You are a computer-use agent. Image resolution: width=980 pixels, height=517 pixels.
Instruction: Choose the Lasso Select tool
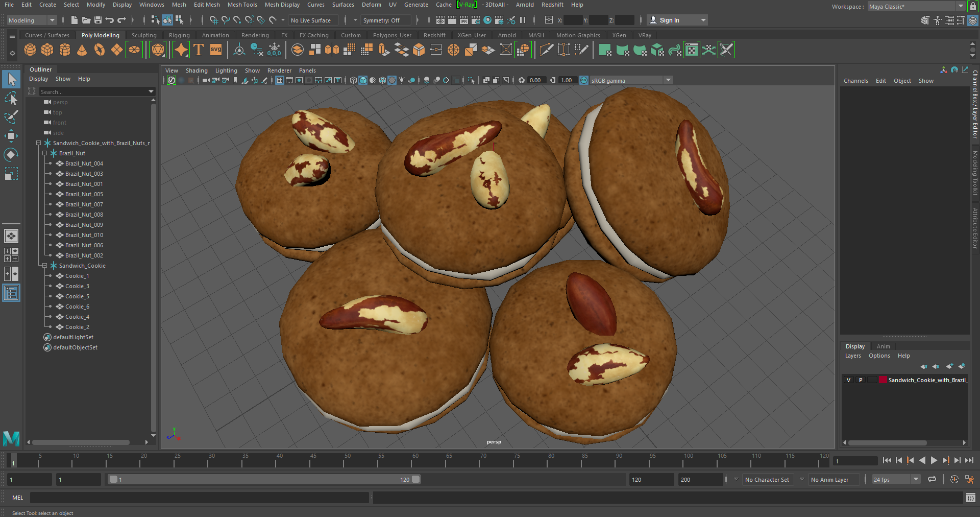click(x=11, y=98)
